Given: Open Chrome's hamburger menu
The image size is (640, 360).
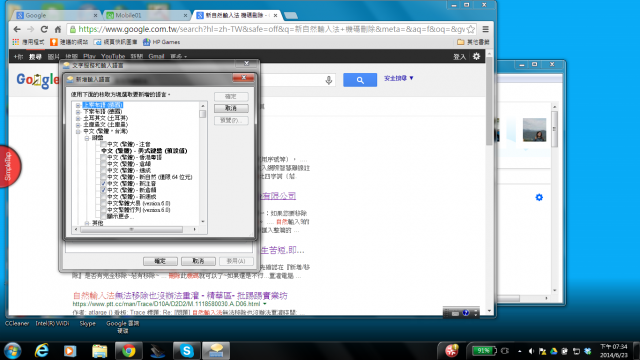Looking at the screenshot, I should (x=485, y=29).
